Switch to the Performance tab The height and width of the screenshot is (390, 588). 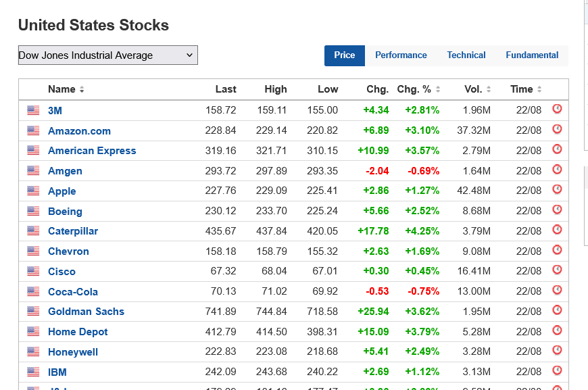(x=401, y=55)
